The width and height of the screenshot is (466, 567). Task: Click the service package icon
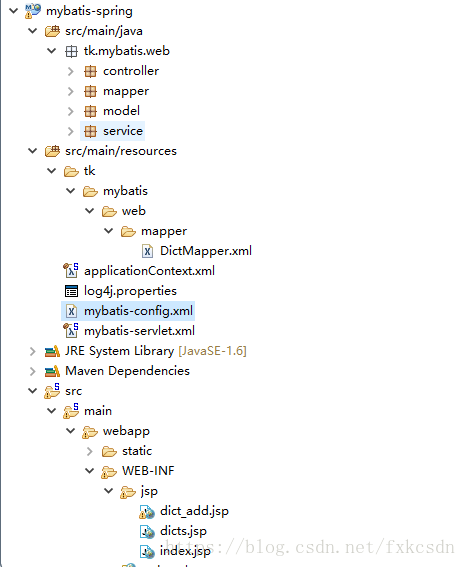click(x=90, y=131)
